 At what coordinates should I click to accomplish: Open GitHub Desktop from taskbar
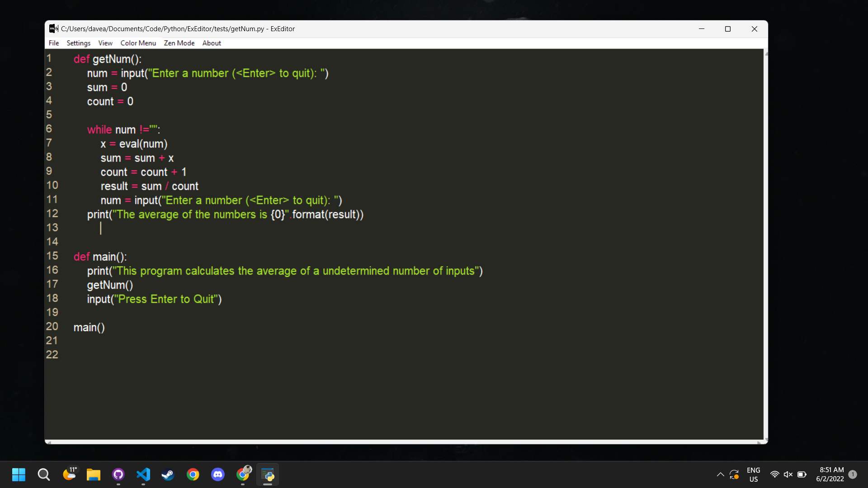(x=118, y=474)
